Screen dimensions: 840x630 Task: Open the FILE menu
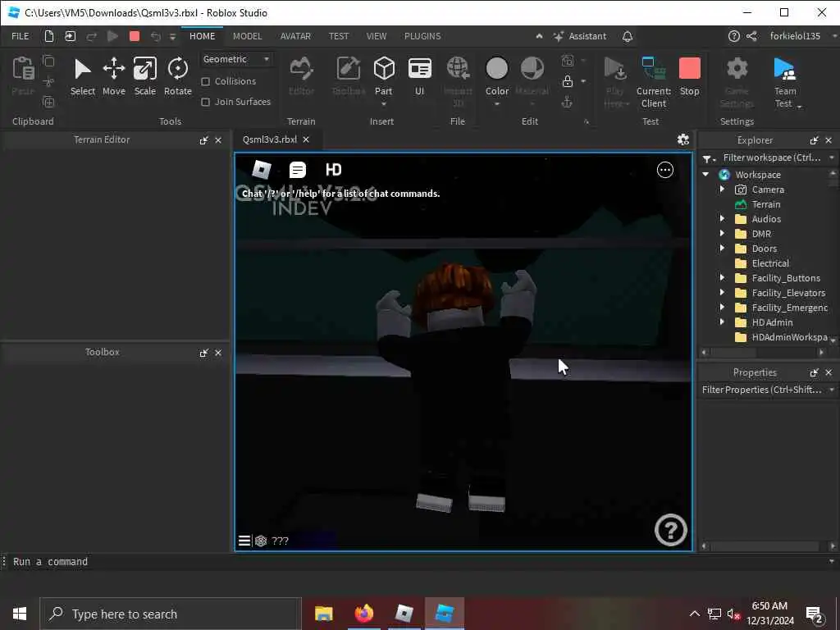tap(21, 36)
